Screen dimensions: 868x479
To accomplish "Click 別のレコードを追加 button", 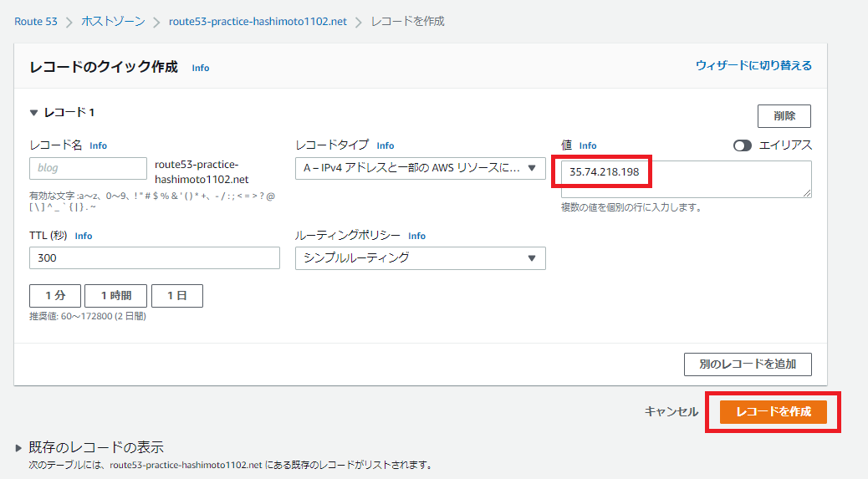I will (748, 364).
